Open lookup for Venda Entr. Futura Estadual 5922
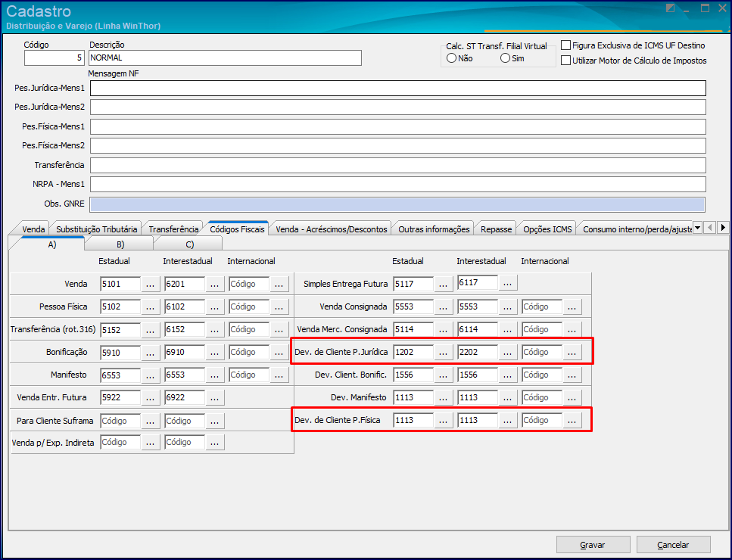The width and height of the screenshot is (732, 560). (150, 397)
